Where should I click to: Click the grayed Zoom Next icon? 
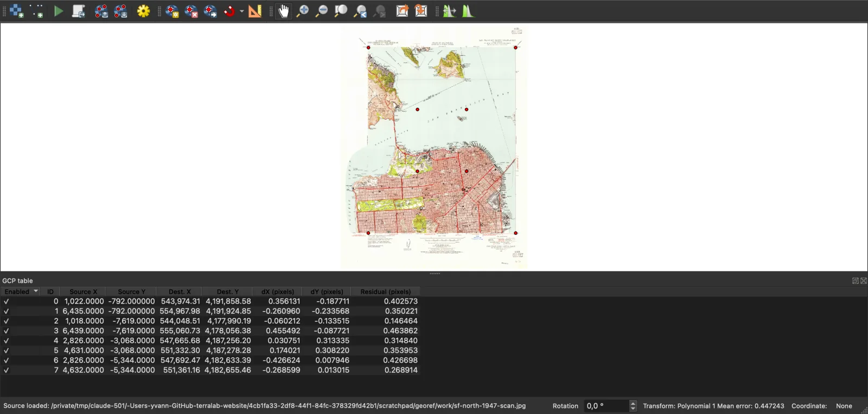tap(380, 11)
